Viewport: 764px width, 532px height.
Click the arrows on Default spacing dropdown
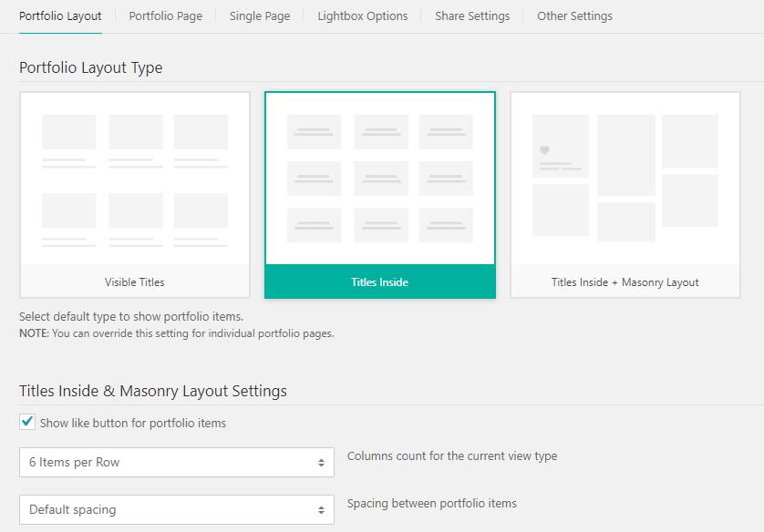tap(321, 510)
